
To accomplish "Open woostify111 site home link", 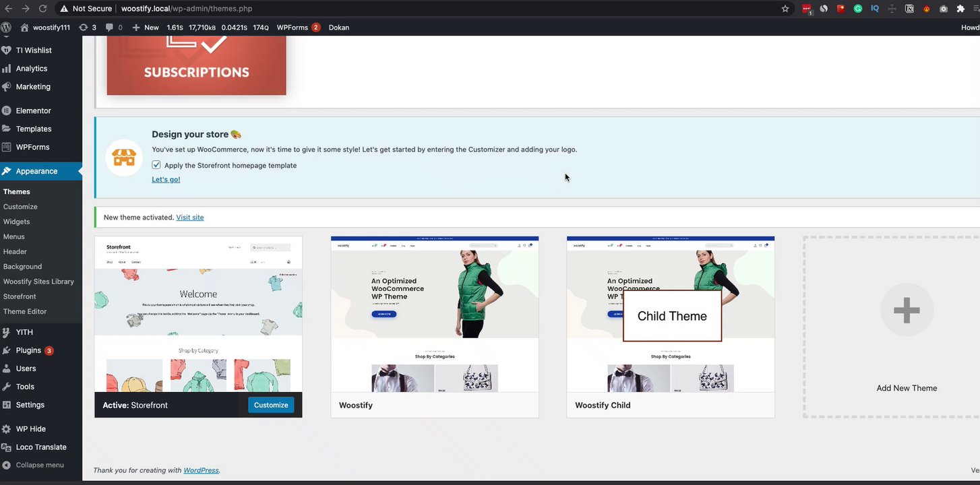I will 45,28.
